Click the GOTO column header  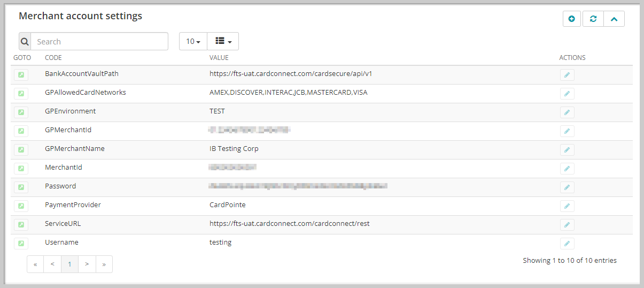(22, 58)
